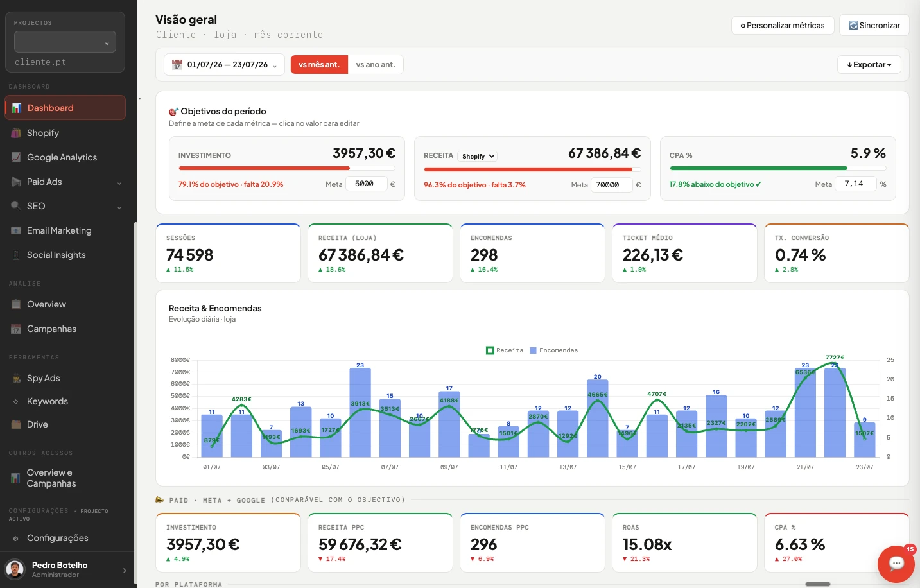This screenshot has width=920, height=588.
Task: Click the flag icon next to Paid header
Action: (160, 499)
